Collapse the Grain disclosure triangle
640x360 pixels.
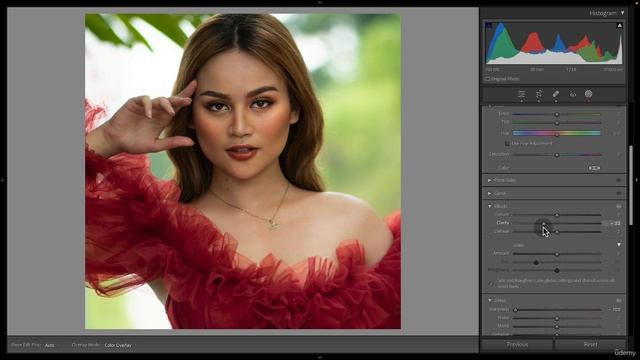click(x=619, y=245)
